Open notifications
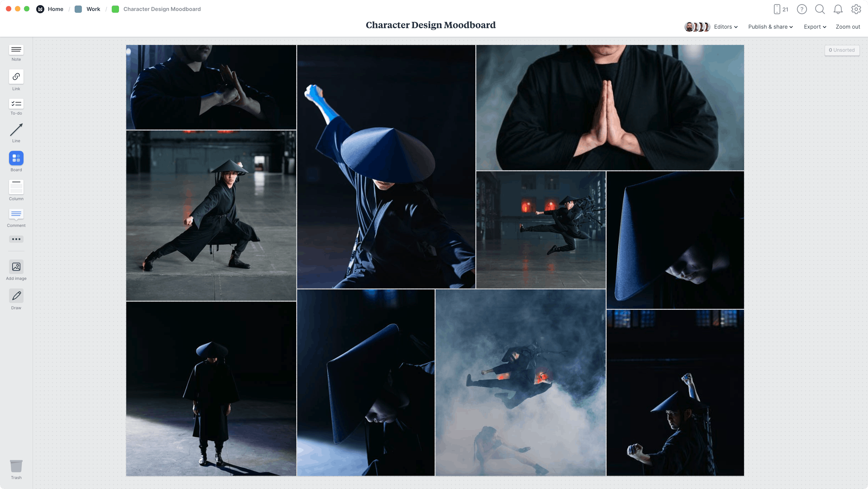 point(838,9)
